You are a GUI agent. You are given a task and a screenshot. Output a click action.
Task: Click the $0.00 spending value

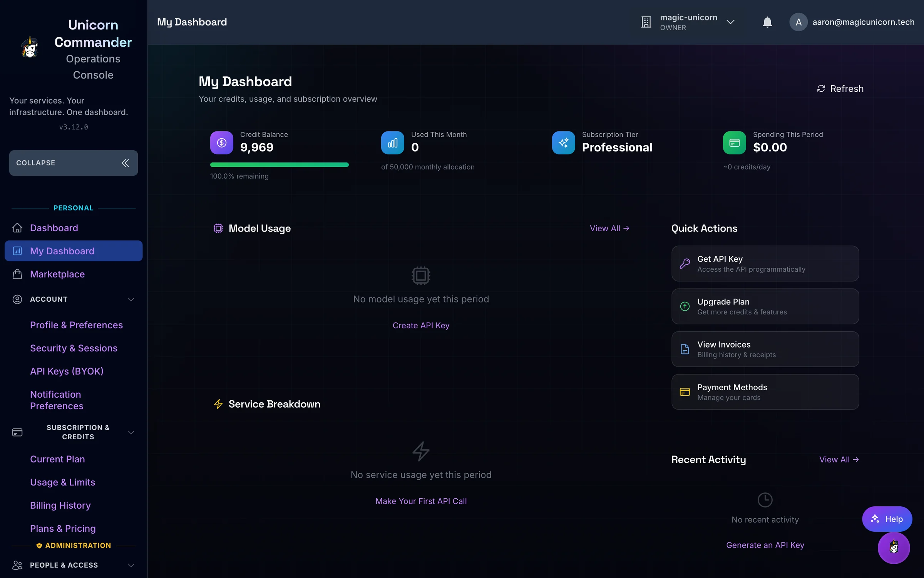770,148
